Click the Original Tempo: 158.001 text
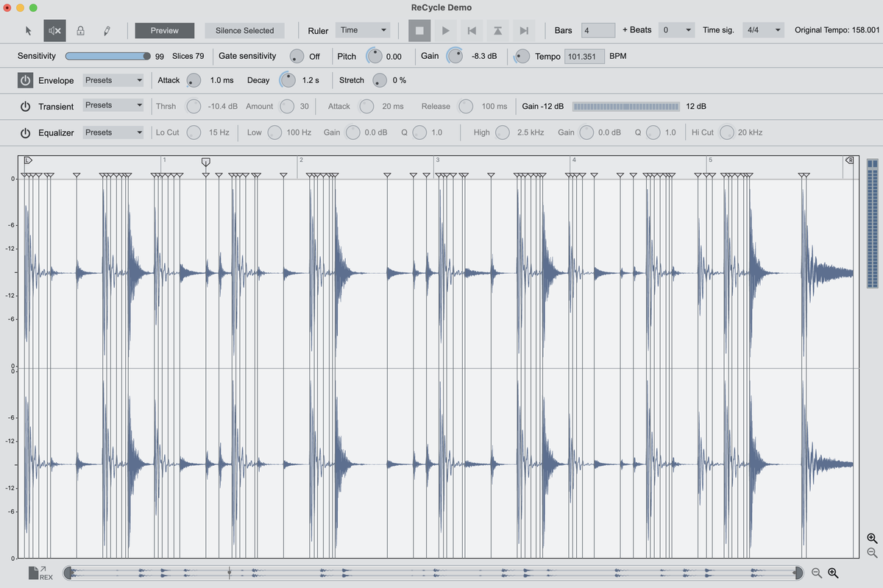This screenshot has height=588, width=883. 837,30
